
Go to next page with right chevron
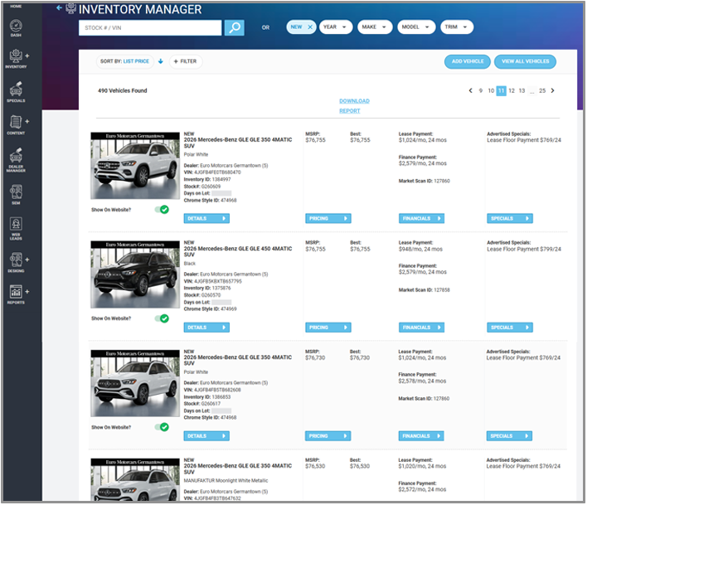[552, 90]
